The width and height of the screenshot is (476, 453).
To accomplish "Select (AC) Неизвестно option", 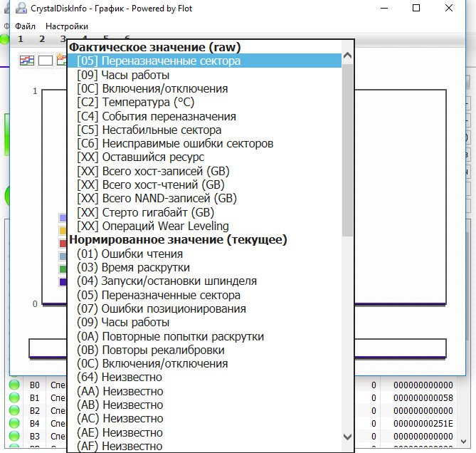I will pos(204,419).
